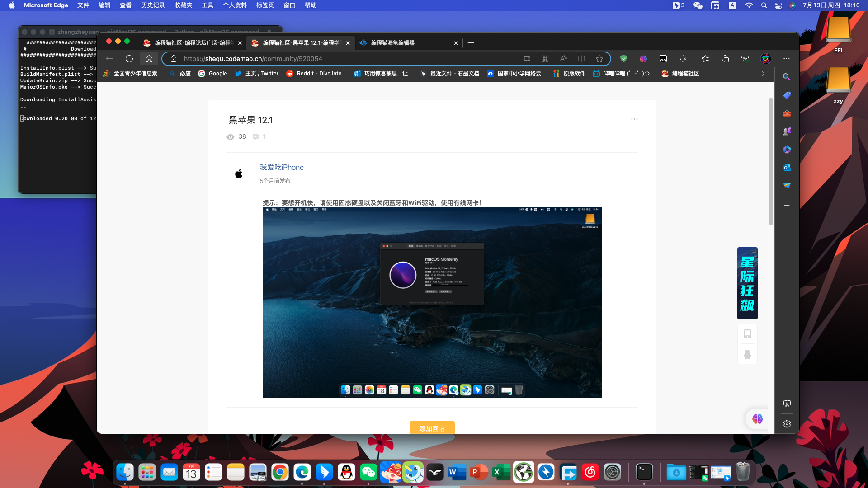Viewport: 868px width, 488px height.
Task: Open 编程猫社区 bookmark
Action: click(x=680, y=74)
